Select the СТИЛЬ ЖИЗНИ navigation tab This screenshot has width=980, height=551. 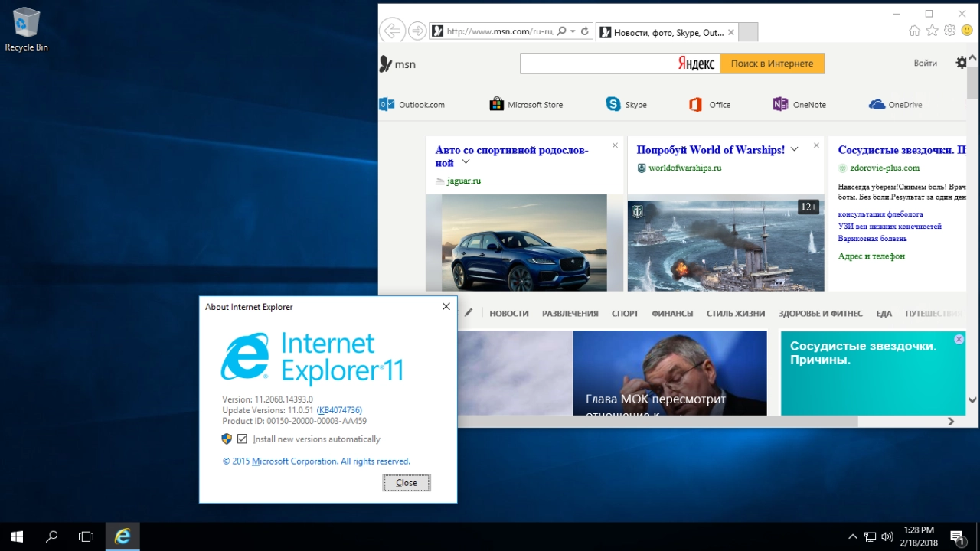[x=736, y=313]
